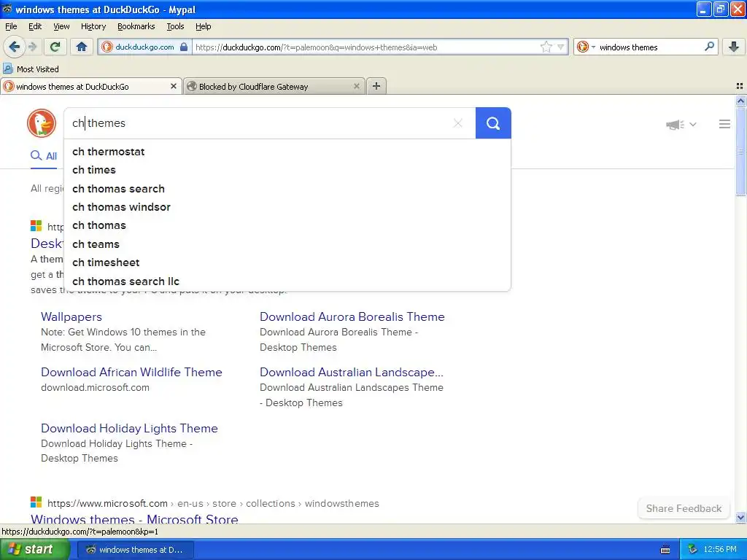Open Download Australian Landscape link
This screenshot has width=747, height=560.
352,372
